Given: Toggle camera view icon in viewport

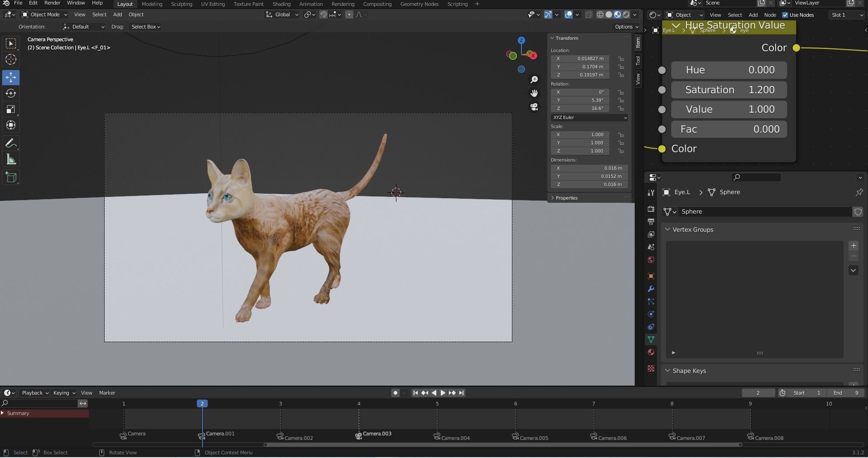Looking at the screenshot, I should point(534,107).
